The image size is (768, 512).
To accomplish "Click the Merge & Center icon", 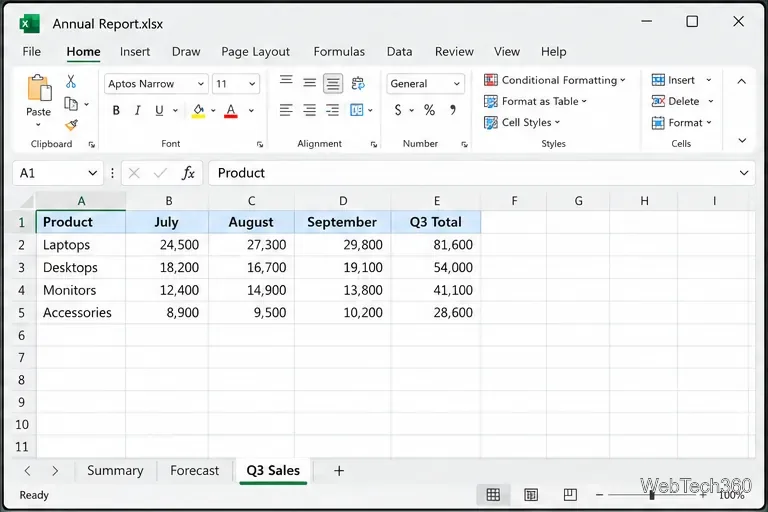I will pos(357,110).
